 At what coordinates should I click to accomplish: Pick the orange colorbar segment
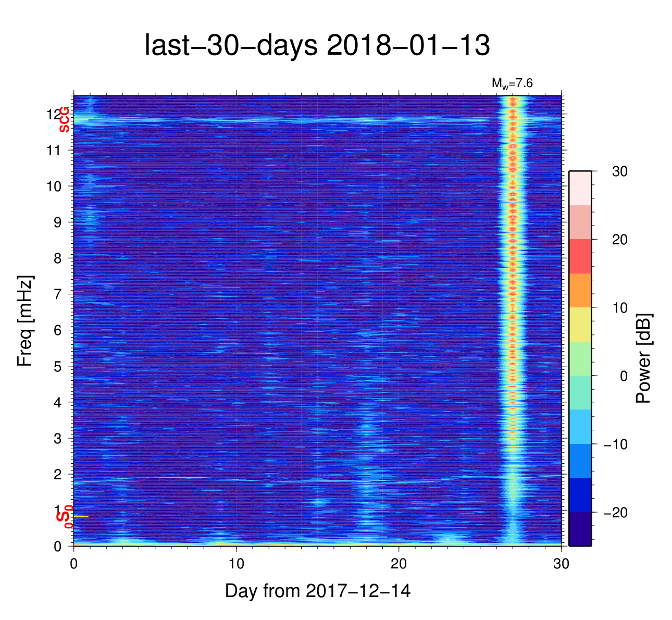tap(580, 290)
